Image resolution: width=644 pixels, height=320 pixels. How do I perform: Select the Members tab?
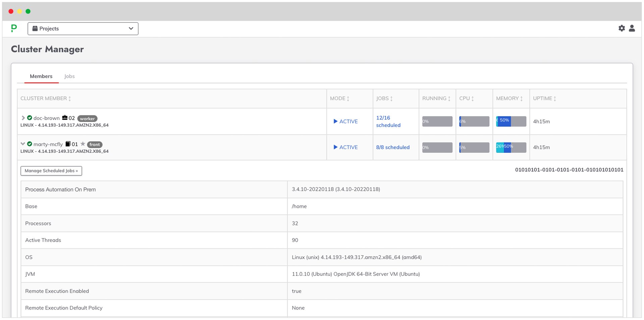(x=41, y=76)
